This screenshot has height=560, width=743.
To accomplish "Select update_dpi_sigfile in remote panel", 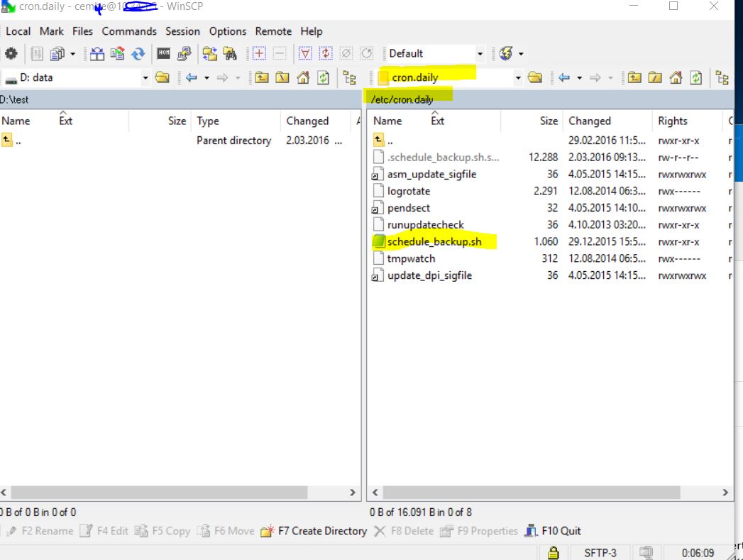I will 429,275.
